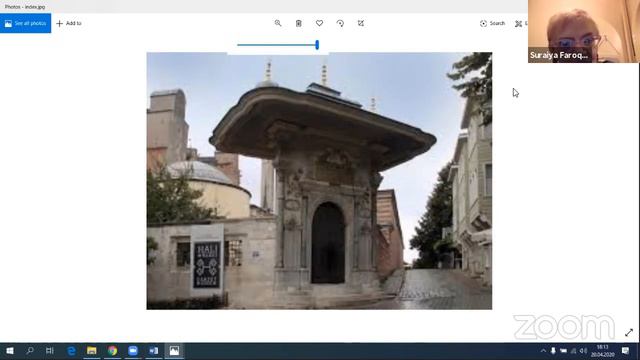The height and width of the screenshot is (360, 640).
Task: Open File Explorer from taskbar
Action: click(91, 351)
